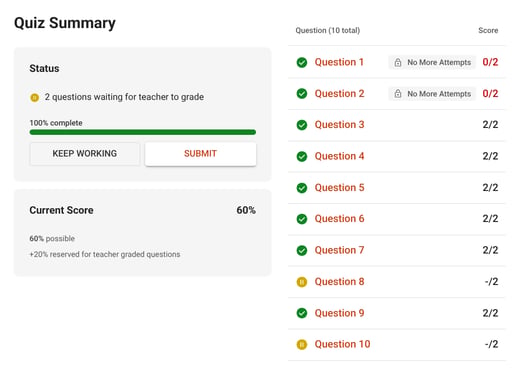Click the green checkmark icon beside Question 1

302,62
